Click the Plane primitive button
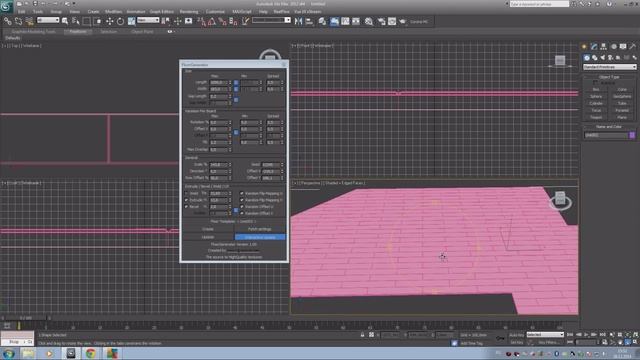 pos(622,117)
